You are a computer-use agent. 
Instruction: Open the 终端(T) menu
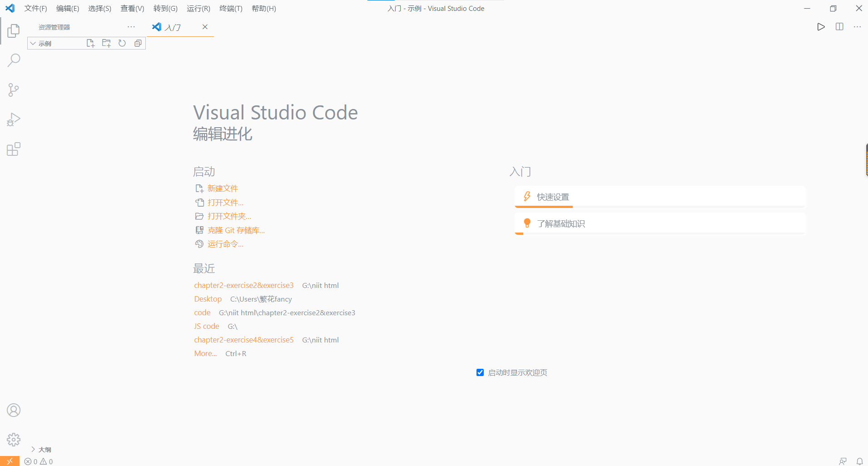231,8
